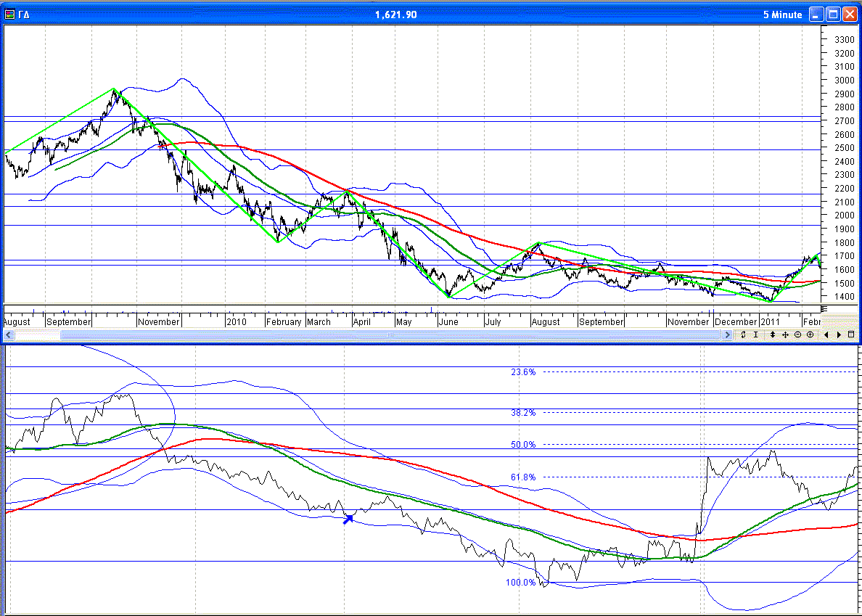Zoom in using the plus magnifier icon
Screen dimensions: 862x616
pos(810,334)
